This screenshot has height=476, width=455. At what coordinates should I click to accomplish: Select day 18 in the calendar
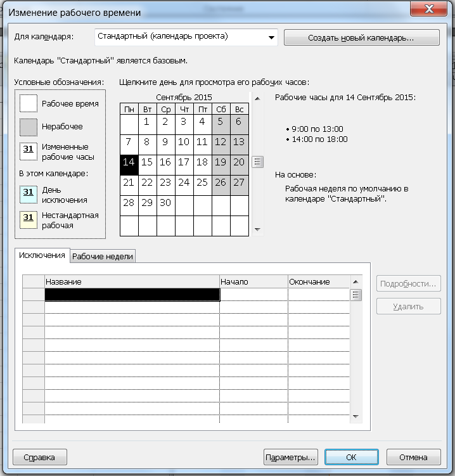point(202,165)
